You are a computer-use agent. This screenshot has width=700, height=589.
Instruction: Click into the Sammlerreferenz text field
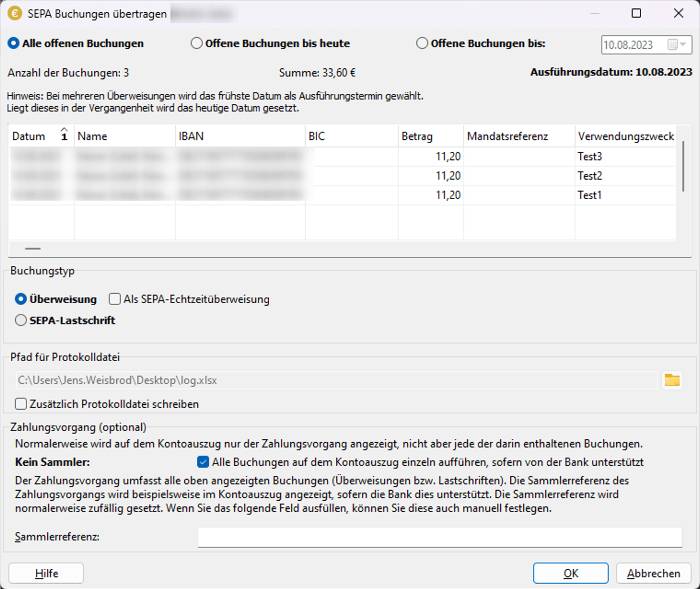pos(440,537)
